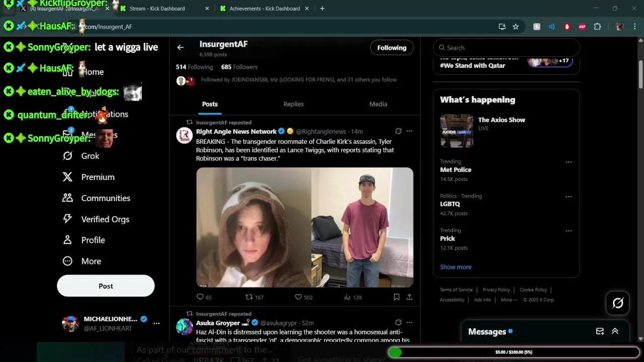Click Grok icon on Asuka Groyper post

click(398, 322)
